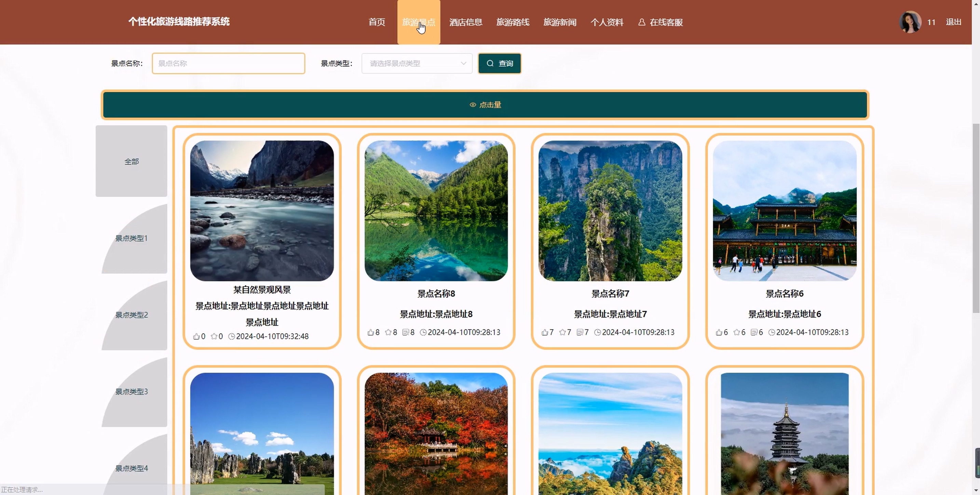The width and height of the screenshot is (980, 495).
Task: Click the clock icon on 景点名称7 card
Action: (597, 332)
